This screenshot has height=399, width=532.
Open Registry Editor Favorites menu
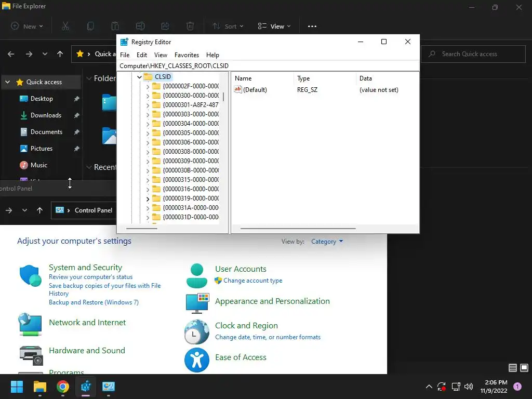pyautogui.click(x=187, y=55)
